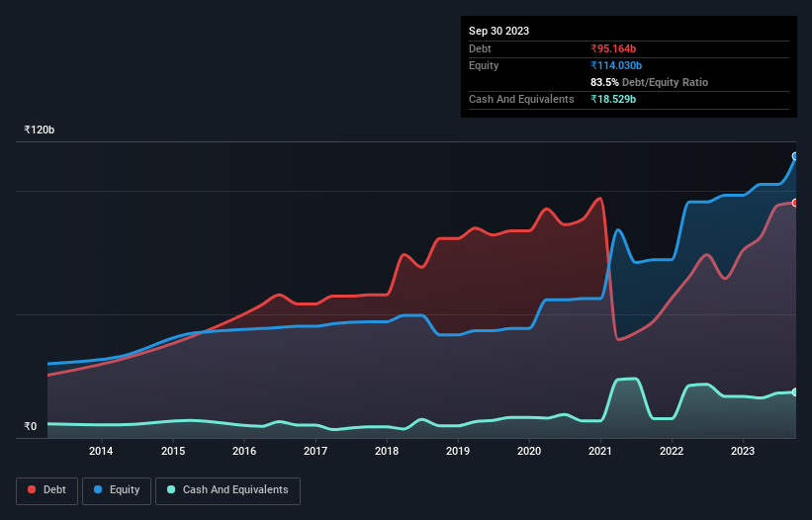Viewport: 812px width, 520px height.
Task: Click the ₹0 y-axis label
Action: pos(31,426)
